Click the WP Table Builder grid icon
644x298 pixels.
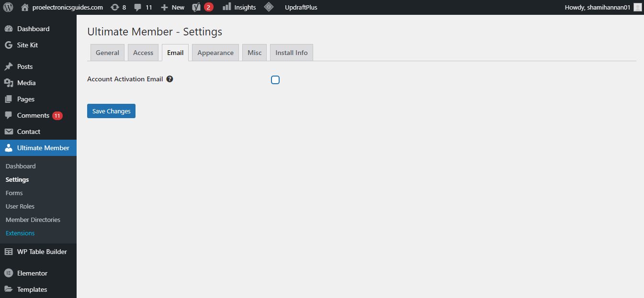tap(8, 252)
